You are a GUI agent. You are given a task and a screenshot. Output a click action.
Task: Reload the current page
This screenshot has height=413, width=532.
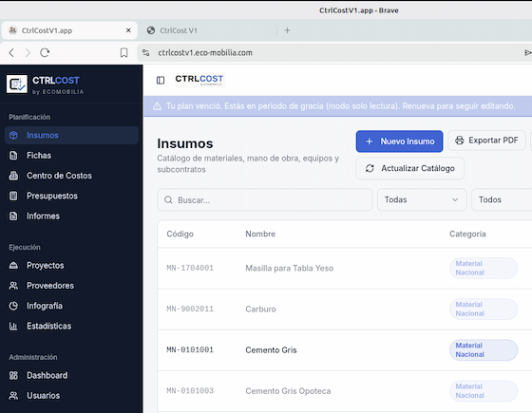pos(45,52)
